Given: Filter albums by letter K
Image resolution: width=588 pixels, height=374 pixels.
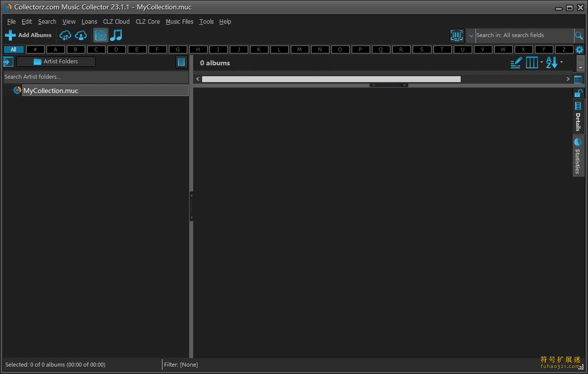Looking at the screenshot, I should point(259,49).
